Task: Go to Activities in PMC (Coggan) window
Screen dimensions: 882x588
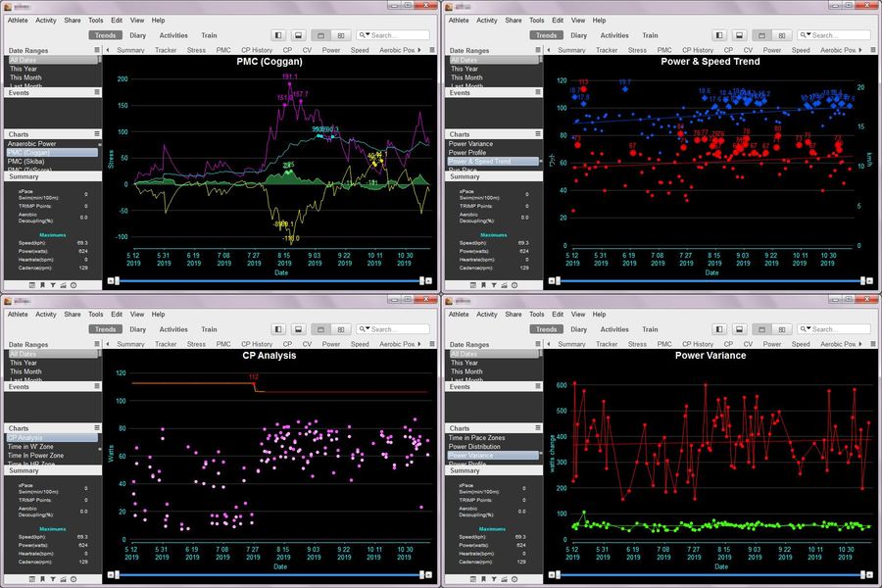Action: coord(173,35)
